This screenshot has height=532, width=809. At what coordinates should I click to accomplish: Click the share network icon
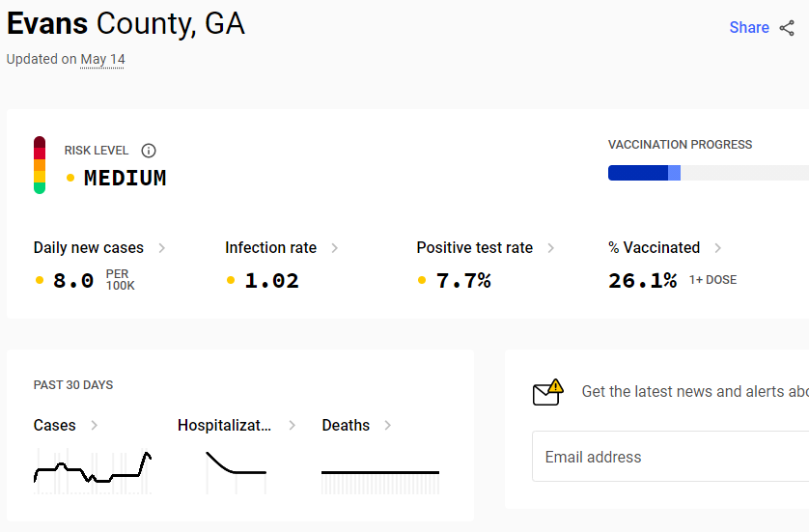click(787, 28)
